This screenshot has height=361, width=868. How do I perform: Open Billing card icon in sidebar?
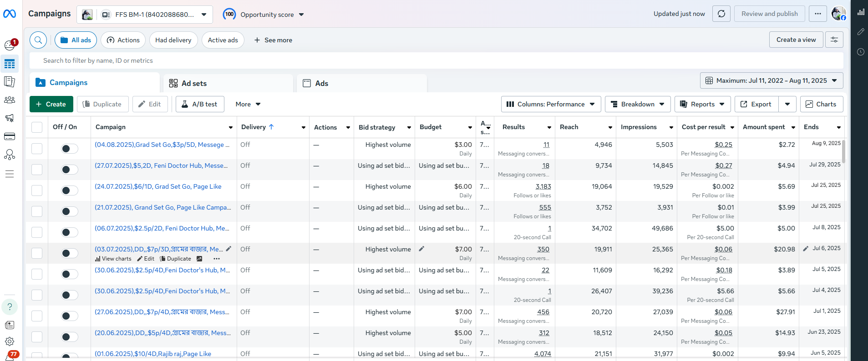point(10,136)
